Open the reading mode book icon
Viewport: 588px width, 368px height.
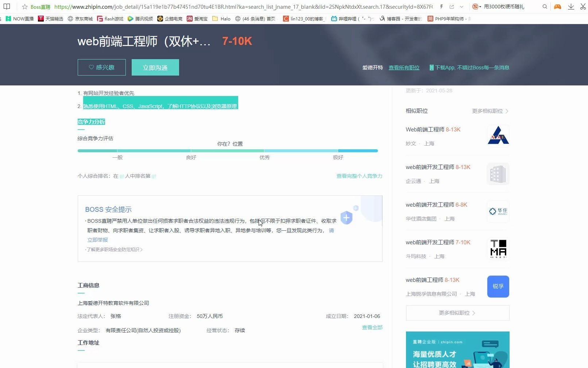tap(7, 7)
